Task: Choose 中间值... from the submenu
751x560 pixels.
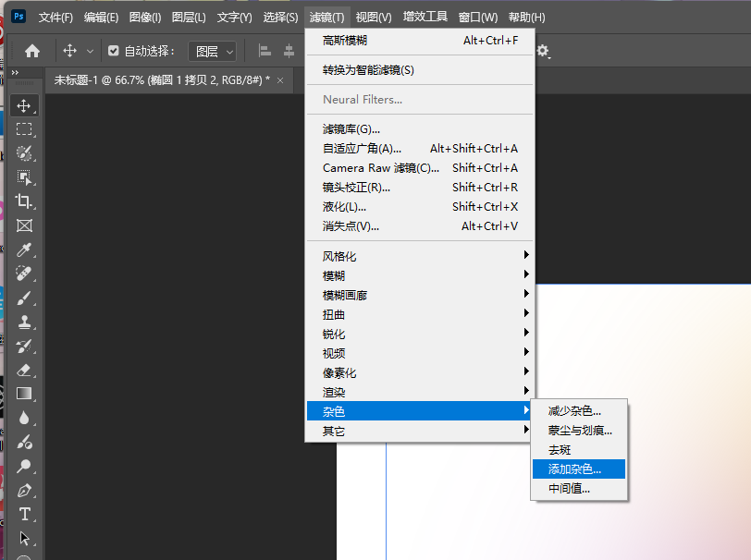Action: coord(579,488)
